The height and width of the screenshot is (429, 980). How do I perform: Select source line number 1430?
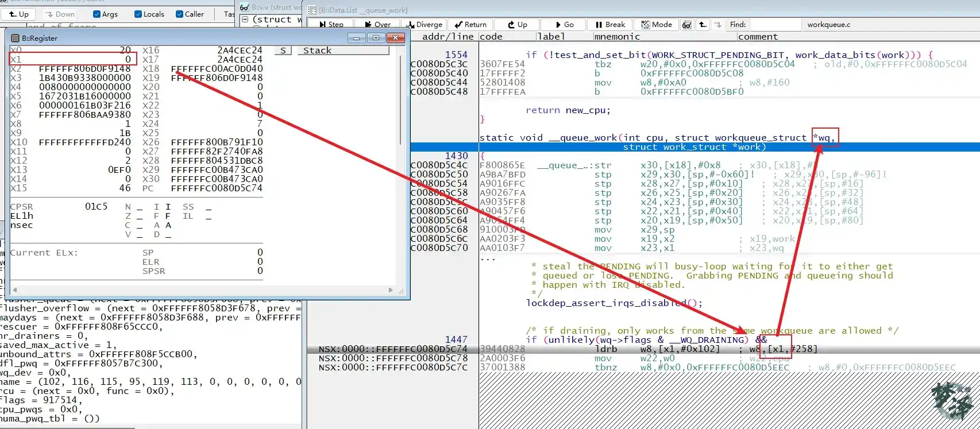(456, 156)
